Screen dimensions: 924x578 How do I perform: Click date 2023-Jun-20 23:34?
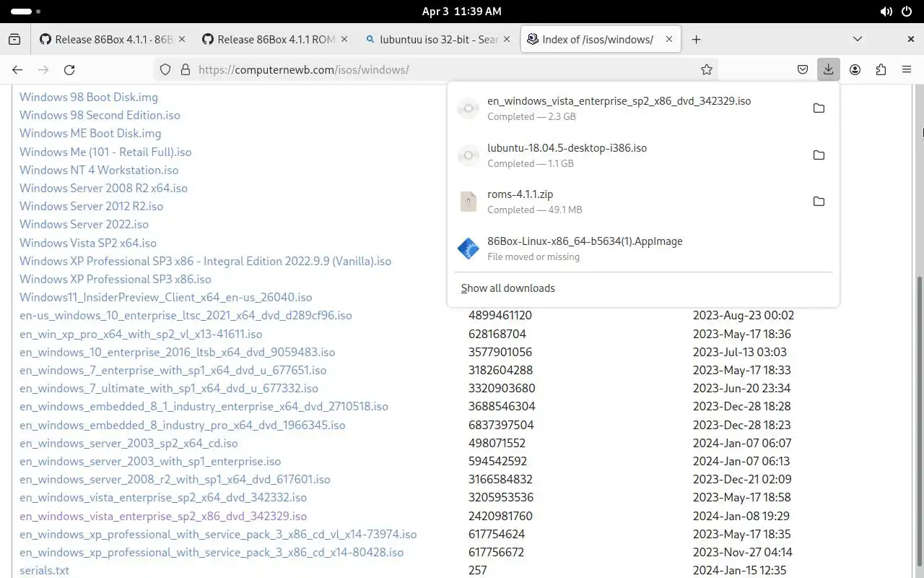pyautogui.click(x=742, y=388)
